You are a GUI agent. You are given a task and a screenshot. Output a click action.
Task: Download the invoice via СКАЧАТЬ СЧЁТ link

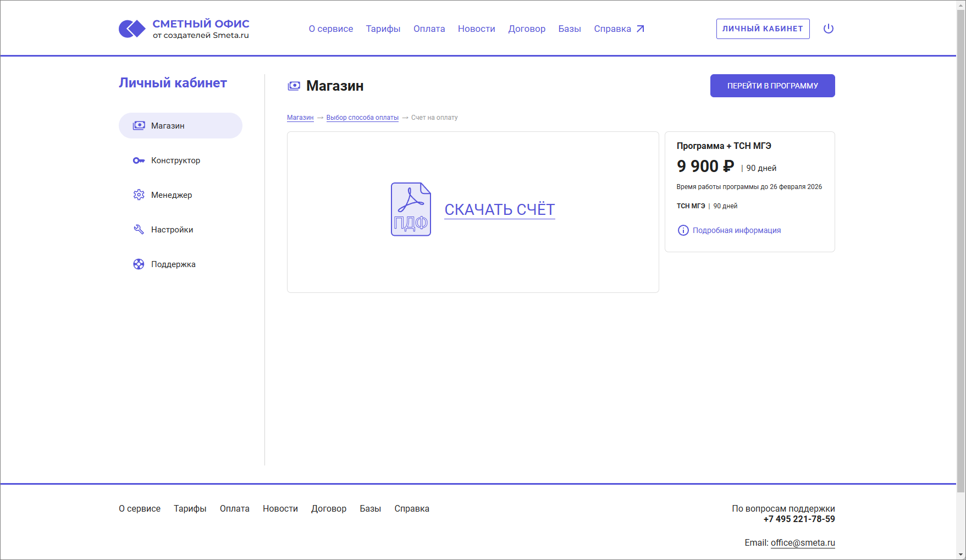(x=499, y=209)
